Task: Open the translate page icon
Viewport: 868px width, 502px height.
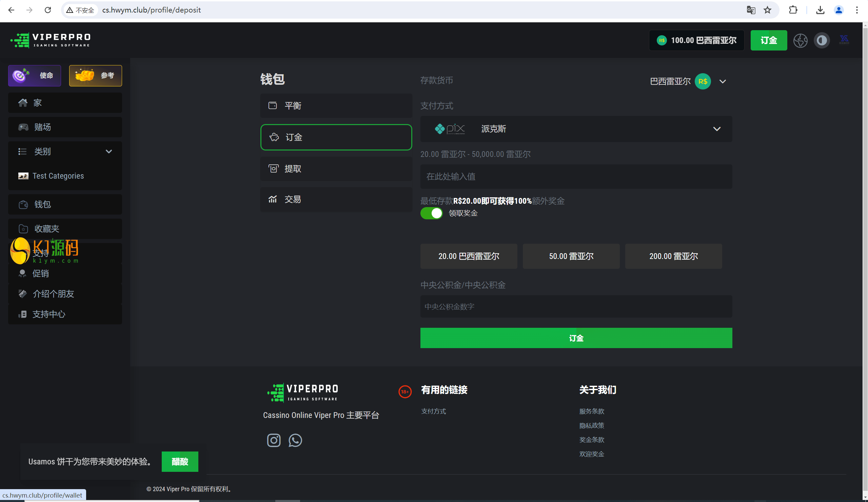Action: (751, 10)
